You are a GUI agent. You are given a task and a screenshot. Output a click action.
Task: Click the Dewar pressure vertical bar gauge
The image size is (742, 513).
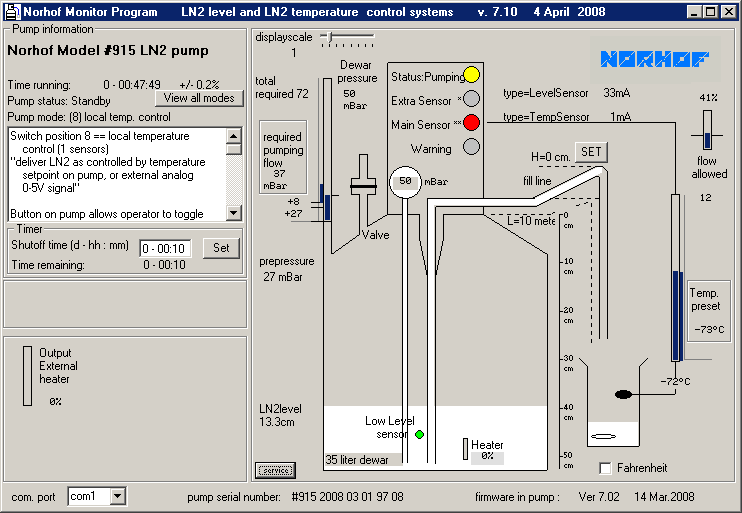point(327,150)
